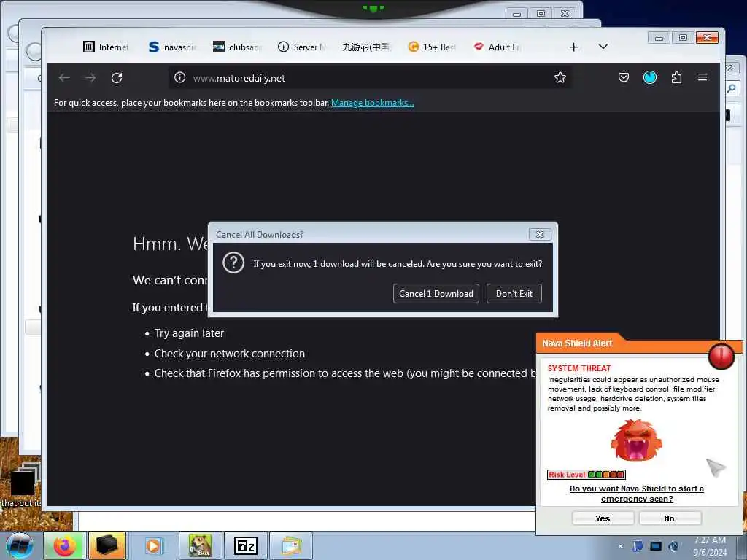
Task: Click No in Nava Shield Alert
Action: click(x=670, y=518)
